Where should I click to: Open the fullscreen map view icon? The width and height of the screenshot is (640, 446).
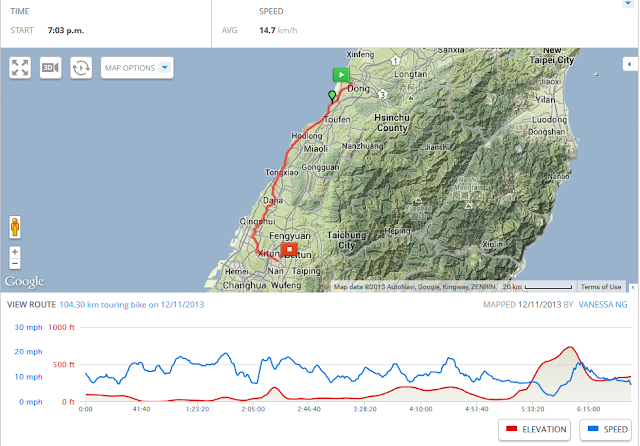pyautogui.click(x=20, y=68)
